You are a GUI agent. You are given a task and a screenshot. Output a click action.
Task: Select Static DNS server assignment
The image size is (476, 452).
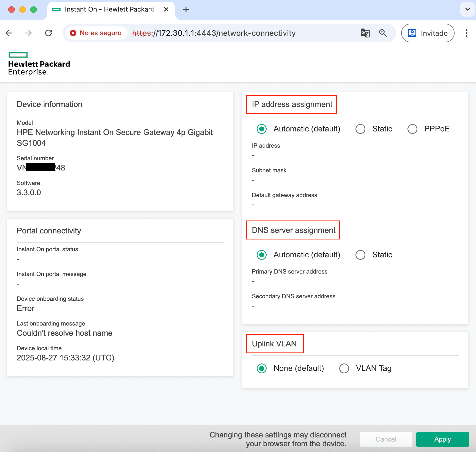360,255
